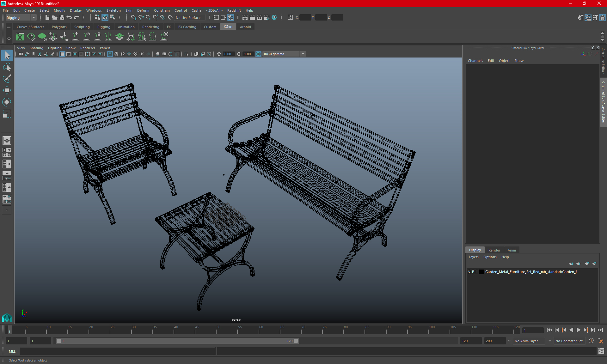Activate the Lasso select tool

click(7, 67)
